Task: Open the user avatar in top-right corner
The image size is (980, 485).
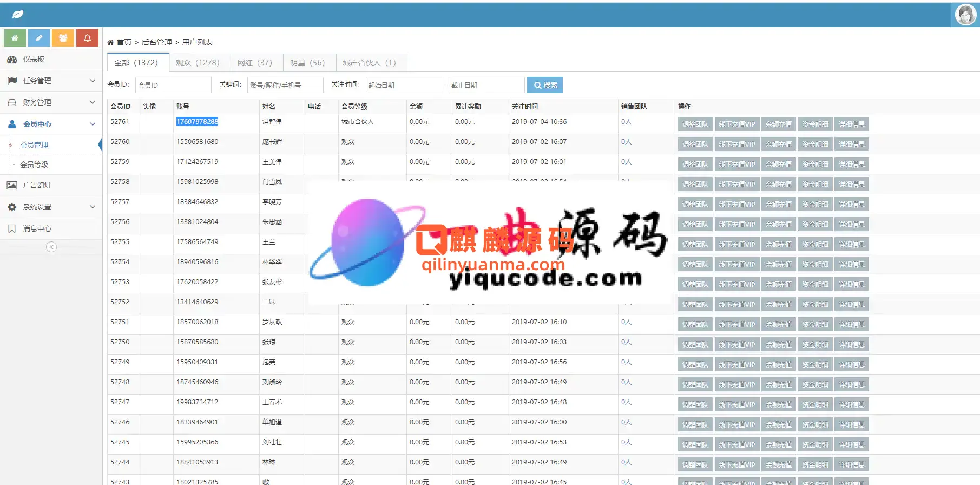Action: click(965, 15)
